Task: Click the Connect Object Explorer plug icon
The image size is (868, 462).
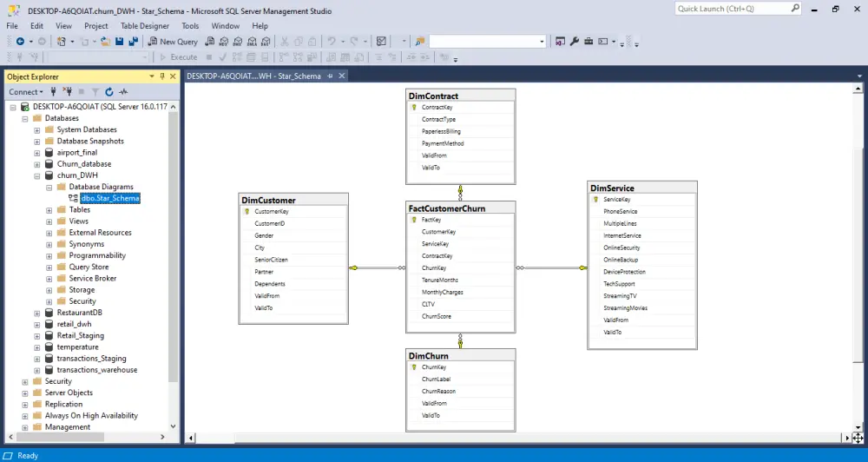Action: [x=54, y=92]
